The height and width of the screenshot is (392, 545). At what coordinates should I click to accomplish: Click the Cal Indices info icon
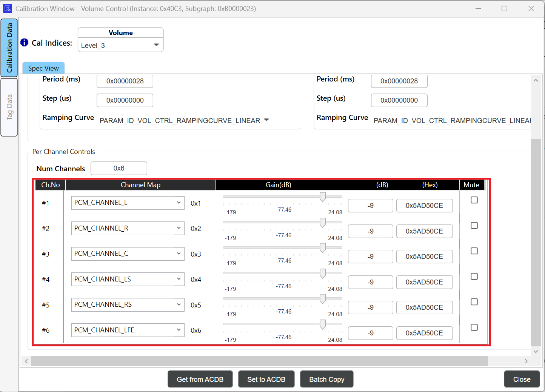click(25, 43)
